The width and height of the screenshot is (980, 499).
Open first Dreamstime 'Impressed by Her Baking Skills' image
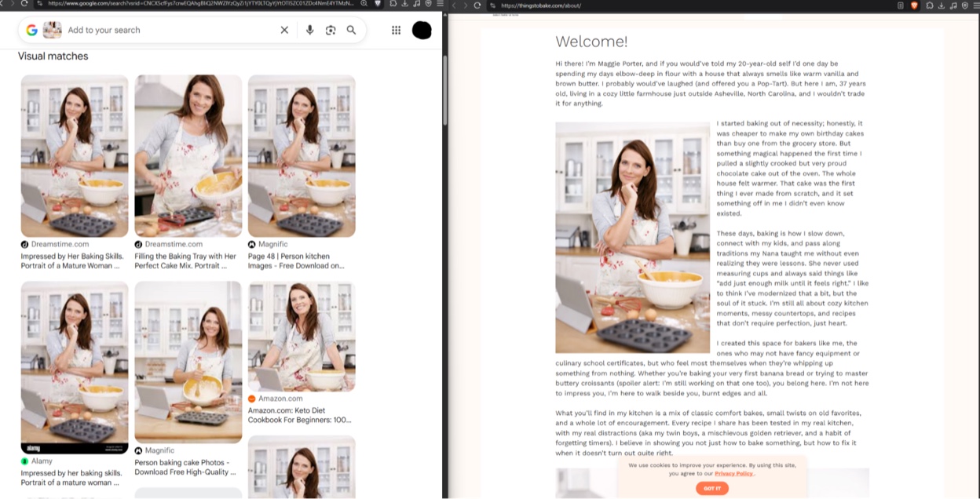75,156
